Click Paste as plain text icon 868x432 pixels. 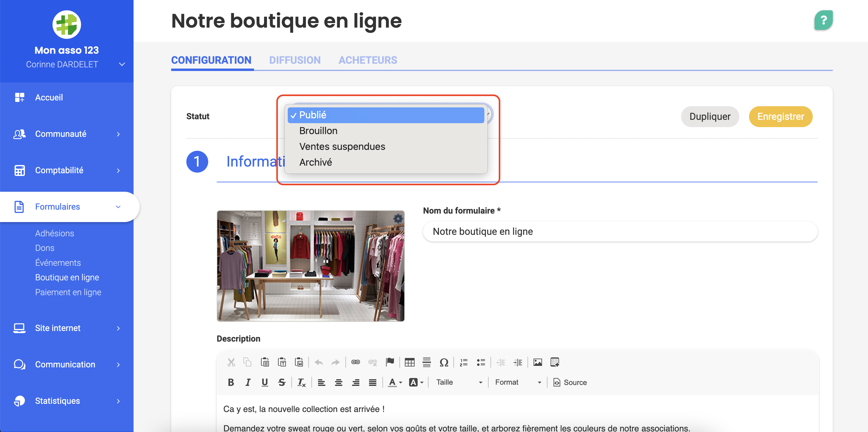pos(282,362)
